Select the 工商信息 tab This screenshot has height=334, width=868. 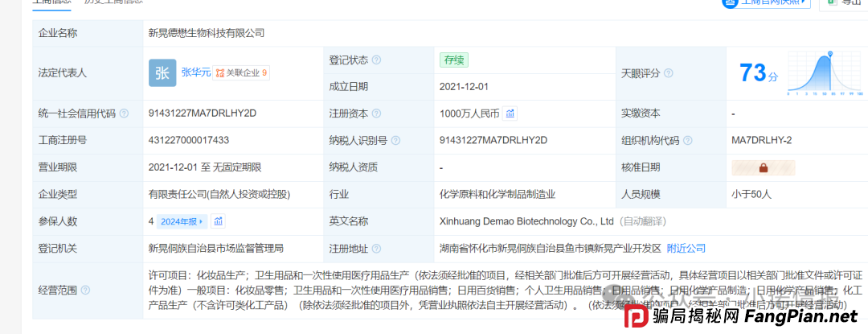51,2
